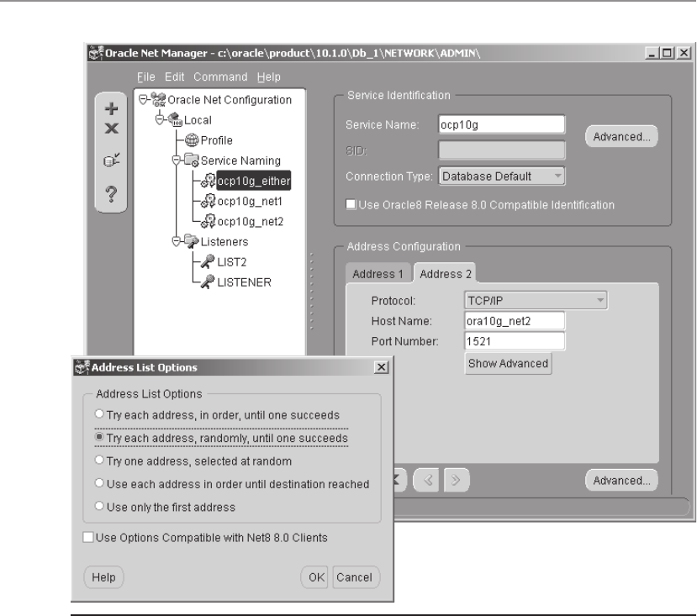Click the disabled SID field
697x616 pixels.
click(502, 150)
